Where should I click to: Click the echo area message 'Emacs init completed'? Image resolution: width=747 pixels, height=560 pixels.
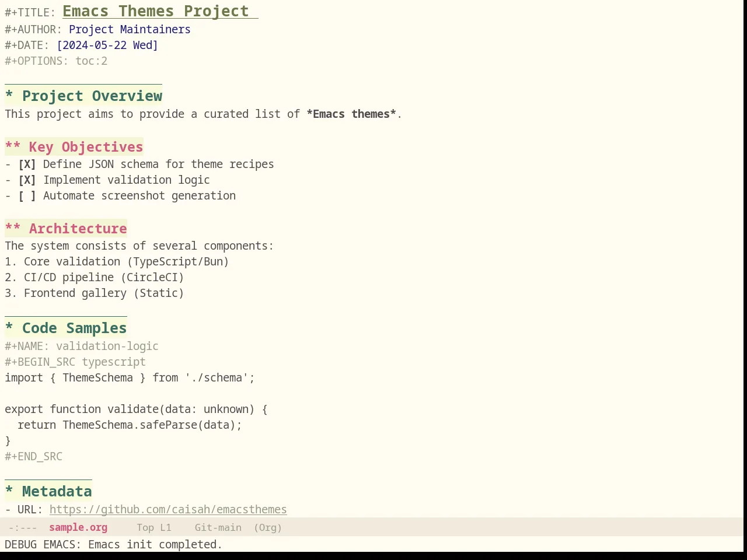155,544
